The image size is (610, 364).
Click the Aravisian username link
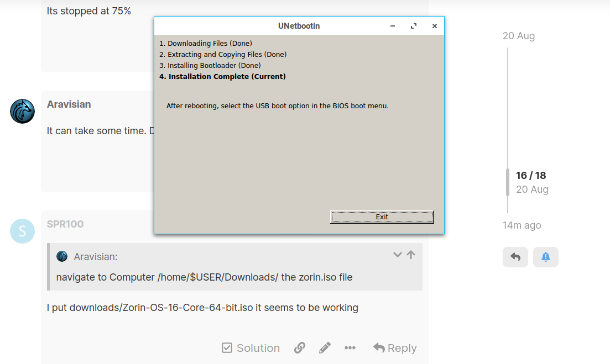point(69,104)
